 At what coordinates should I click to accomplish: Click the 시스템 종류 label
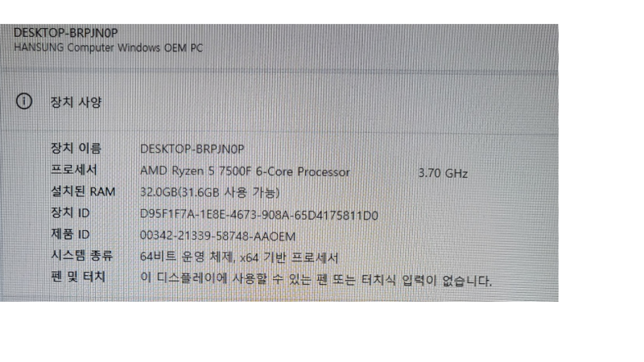pyautogui.click(x=81, y=255)
